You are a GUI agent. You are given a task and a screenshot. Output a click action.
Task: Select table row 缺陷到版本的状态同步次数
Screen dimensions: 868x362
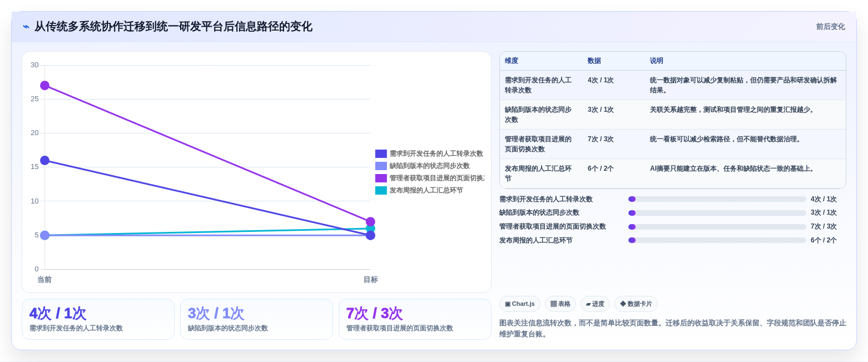click(x=673, y=115)
